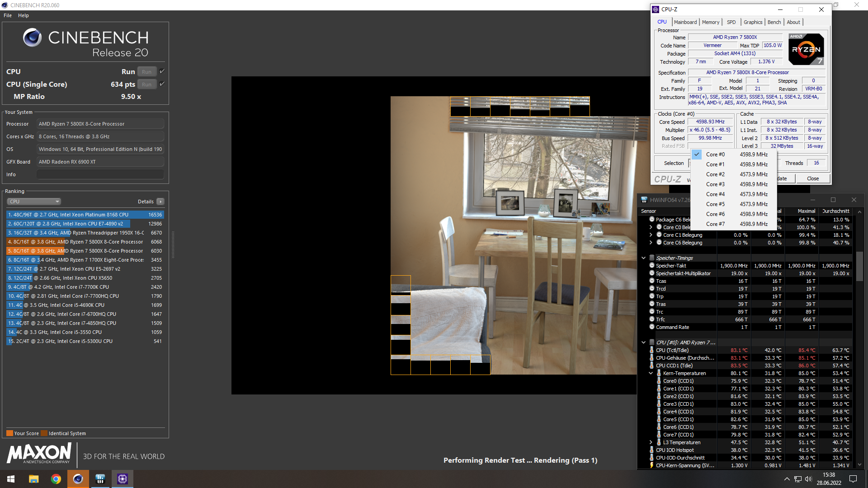868x488 pixels.
Task: Click CPU IOD Hotspot thermometer icon
Action: (x=652, y=450)
